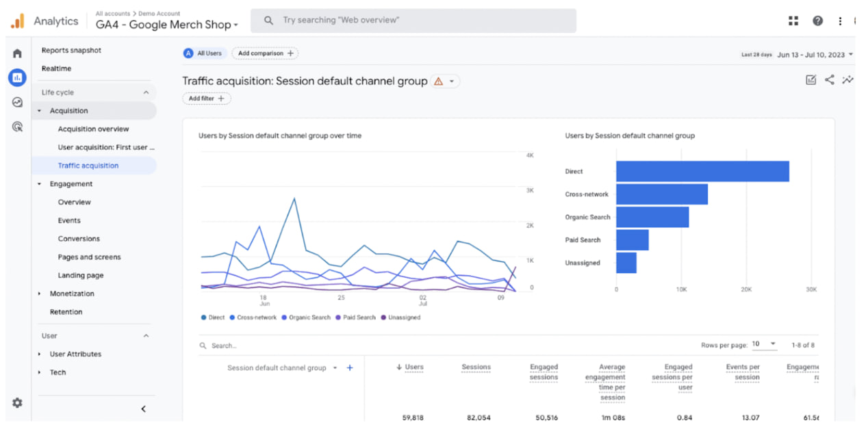
Task: Select Traffic acquisition in sidebar
Action: (x=88, y=166)
